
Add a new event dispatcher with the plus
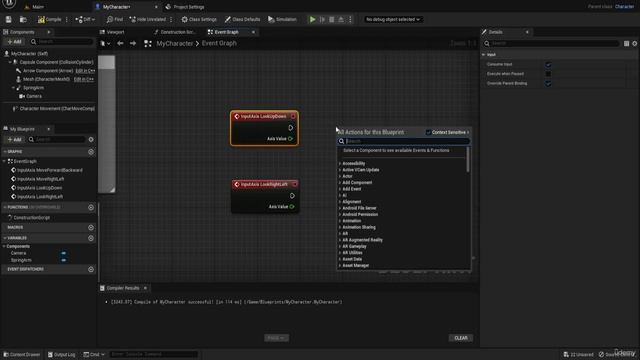[x=91, y=269]
